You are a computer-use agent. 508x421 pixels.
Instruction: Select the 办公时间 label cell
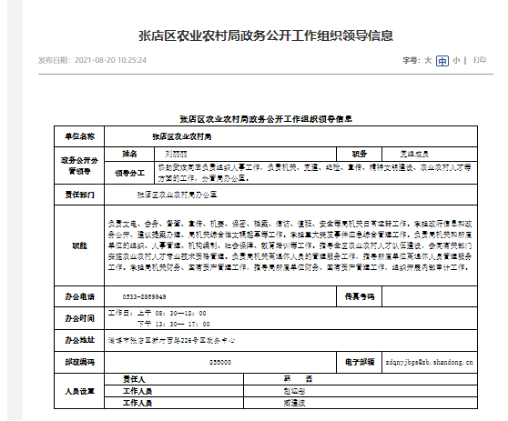click(79, 318)
